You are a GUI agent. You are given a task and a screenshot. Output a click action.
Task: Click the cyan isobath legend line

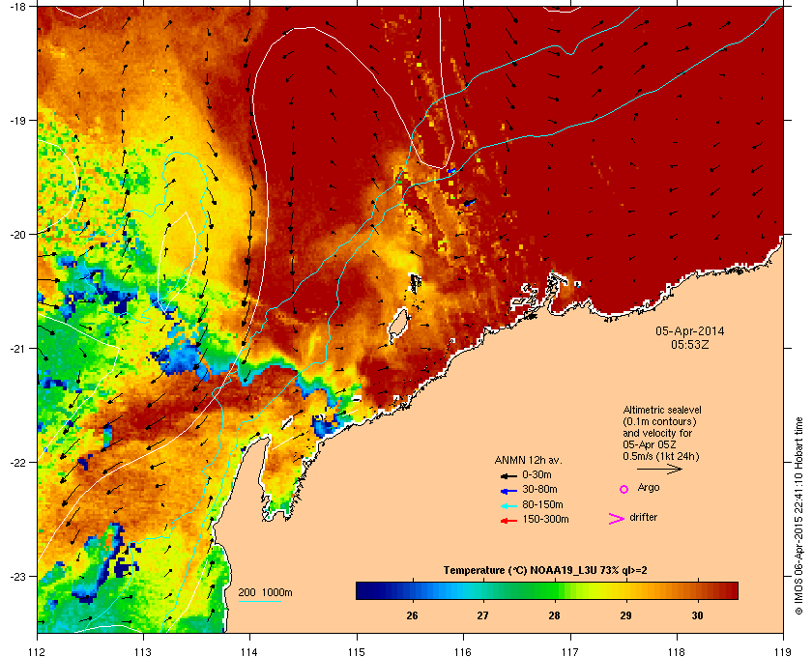260,602
